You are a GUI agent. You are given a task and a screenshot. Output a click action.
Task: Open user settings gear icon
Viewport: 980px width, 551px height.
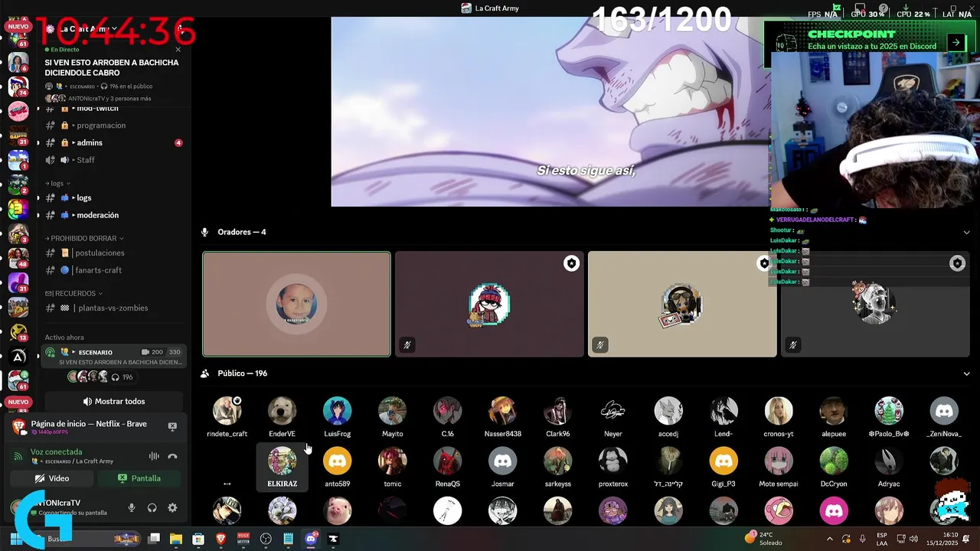point(172,507)
